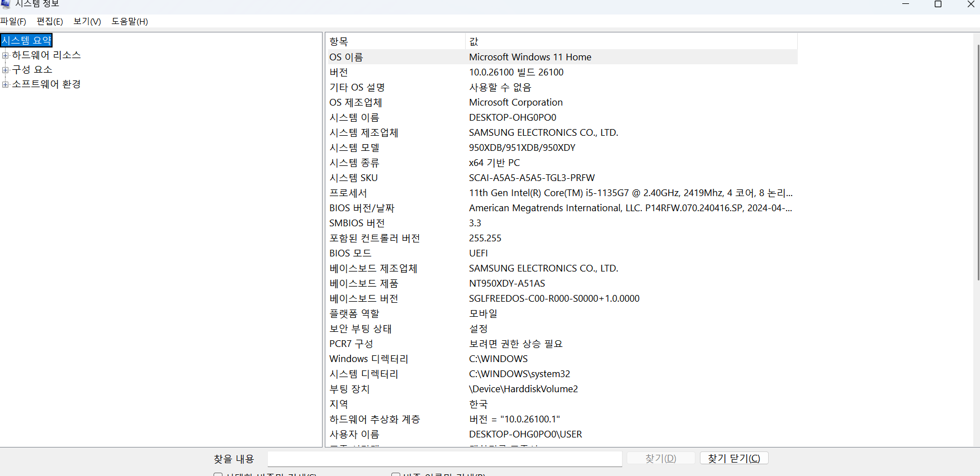Screen dimensions: 980x476
Task: Click the 255.255 controller version value
Action: 485,238
